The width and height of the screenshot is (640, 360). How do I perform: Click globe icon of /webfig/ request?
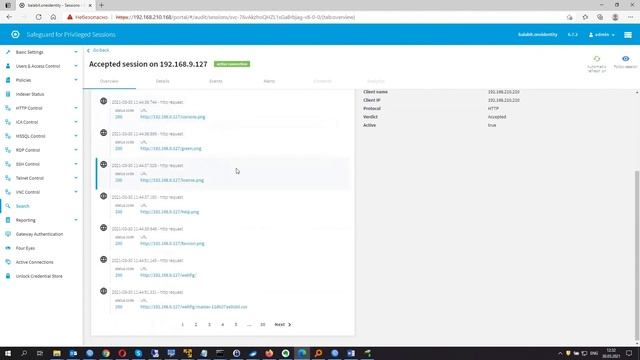pyautogui.click(x=104, y=259)
